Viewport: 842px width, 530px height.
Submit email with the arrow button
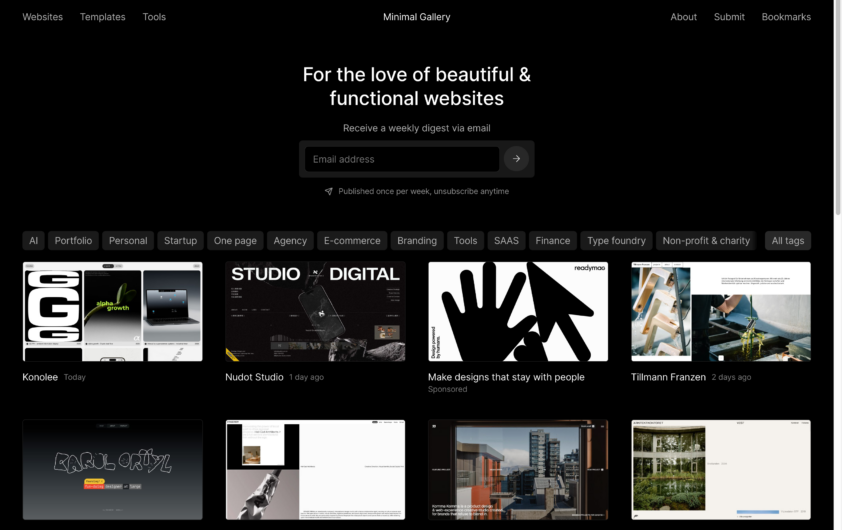pos(516,159)
